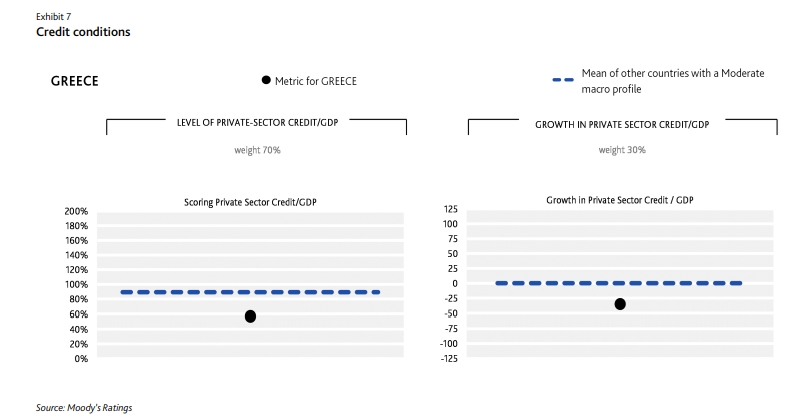
Task: Click the black legend dot for Greece metric
Action: click(x=266, y=80)
